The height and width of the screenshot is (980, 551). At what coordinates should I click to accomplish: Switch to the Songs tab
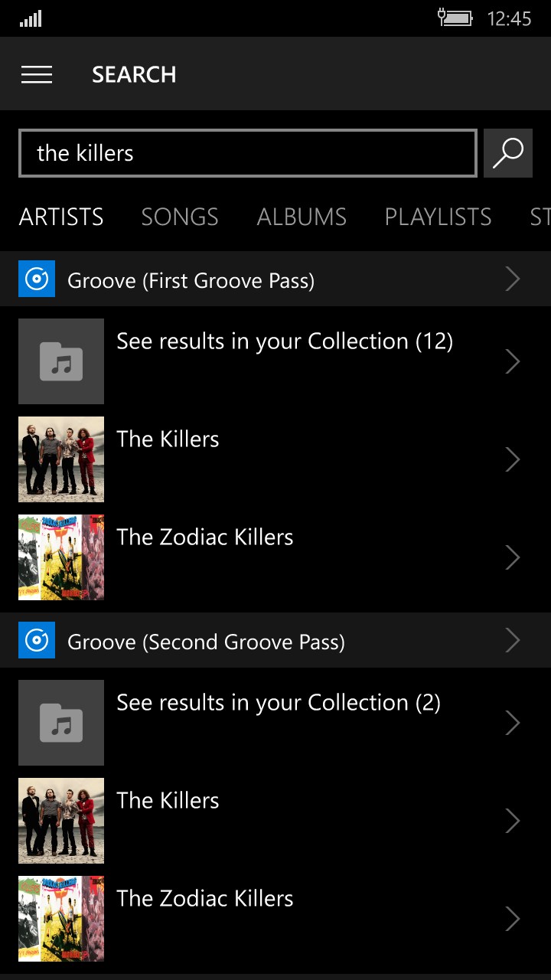pyautogui.click(x=180, y=217)
